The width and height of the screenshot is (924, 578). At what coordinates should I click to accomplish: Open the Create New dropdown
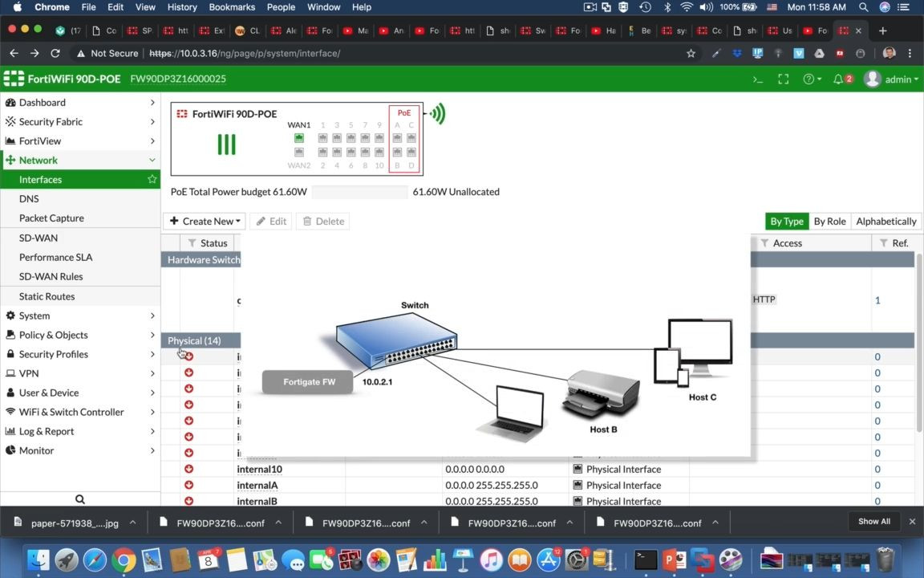[206, 222]
